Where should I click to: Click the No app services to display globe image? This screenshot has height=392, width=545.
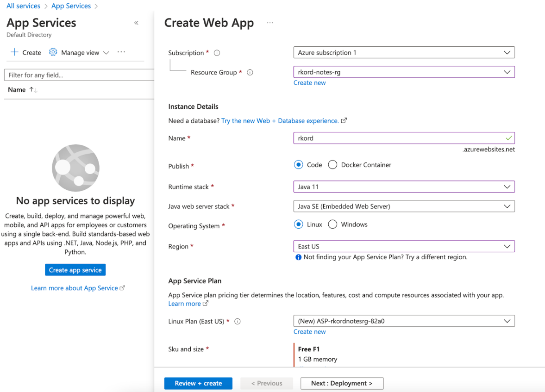tap(75, 168)
